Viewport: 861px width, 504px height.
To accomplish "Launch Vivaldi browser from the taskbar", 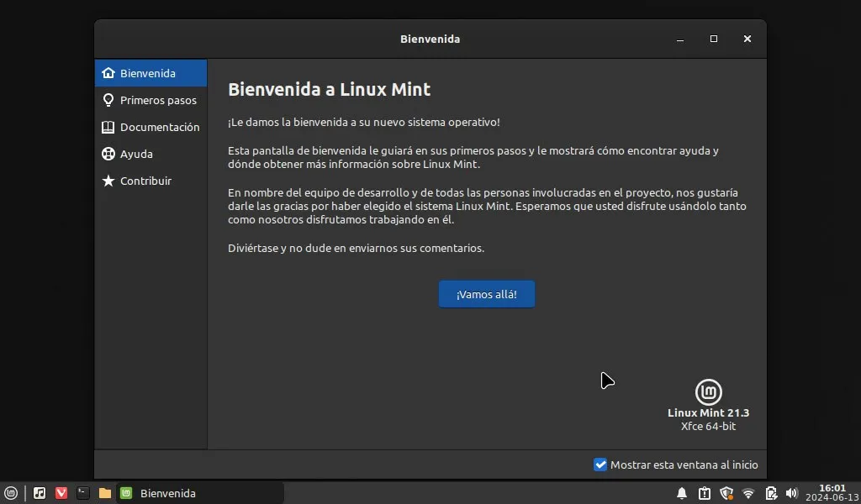I will click(x=61, y=493).
